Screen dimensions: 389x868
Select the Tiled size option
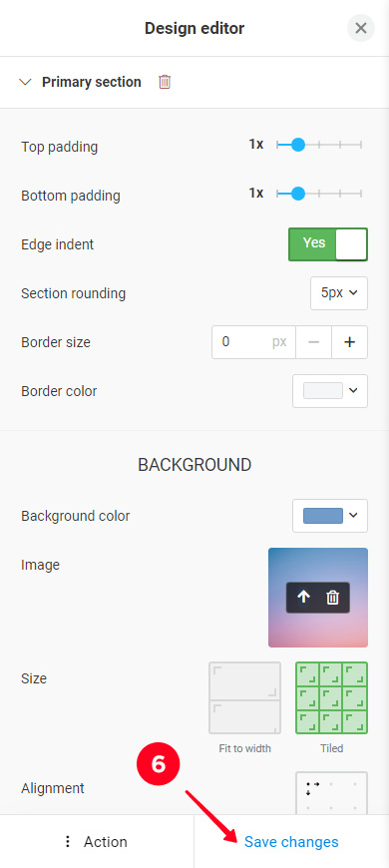pyautogui.click(x=331, y=698)
